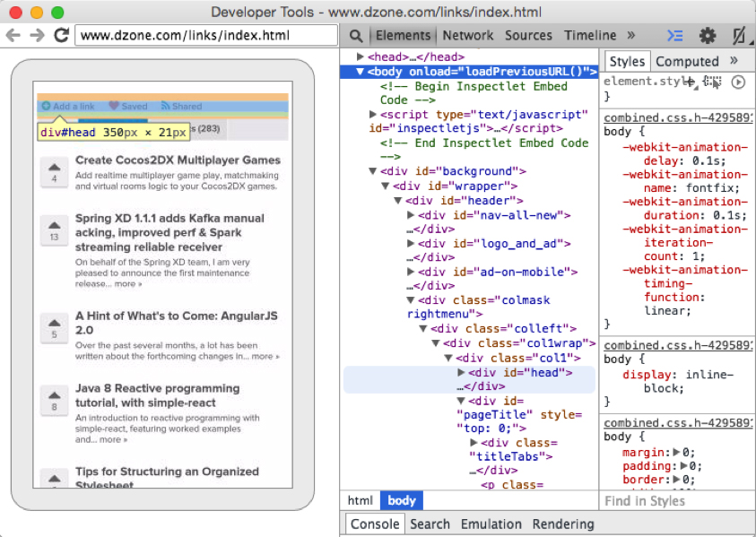
Task: Expand the div id="nav-all-new" node
Action: pos(412,215)
